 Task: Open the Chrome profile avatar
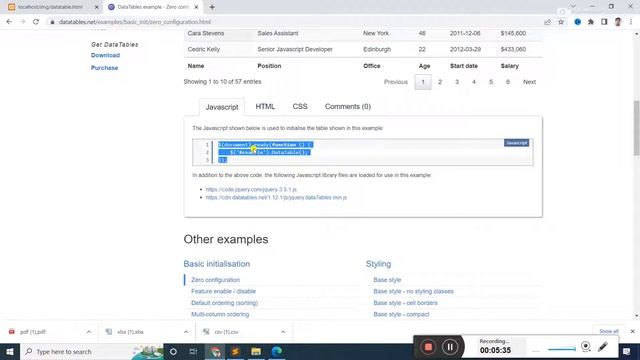(x=618, y=22)
